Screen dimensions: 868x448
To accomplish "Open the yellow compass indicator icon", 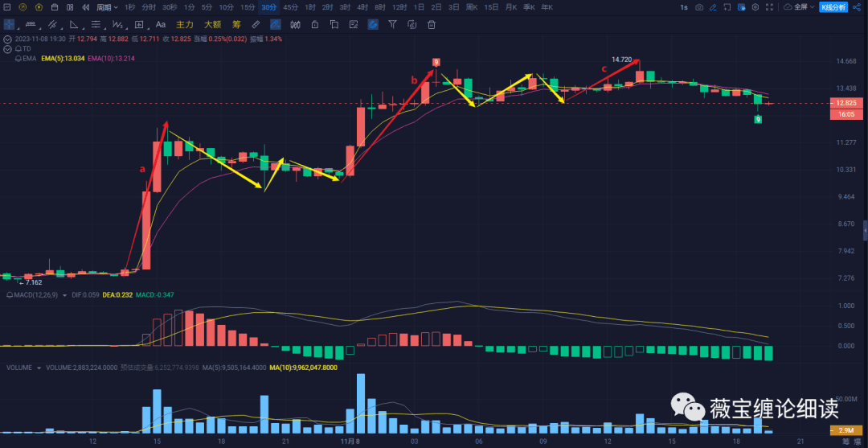I will [x=23, y=7].
